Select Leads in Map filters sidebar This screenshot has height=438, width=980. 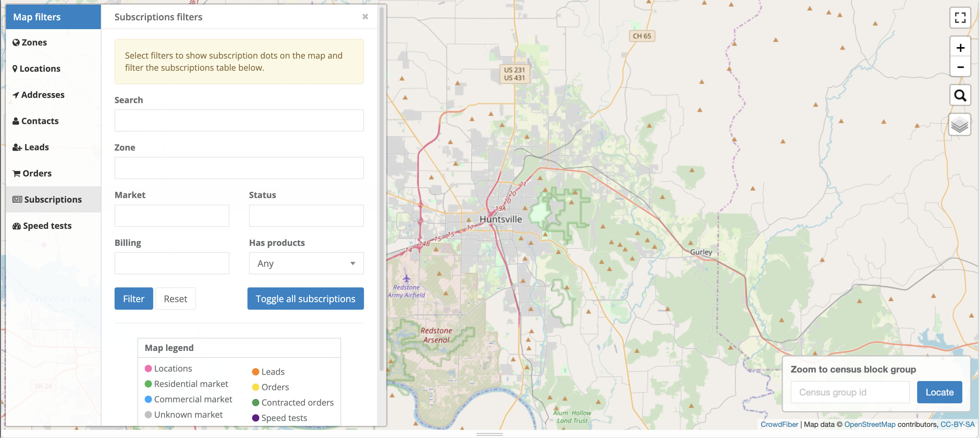31,147
